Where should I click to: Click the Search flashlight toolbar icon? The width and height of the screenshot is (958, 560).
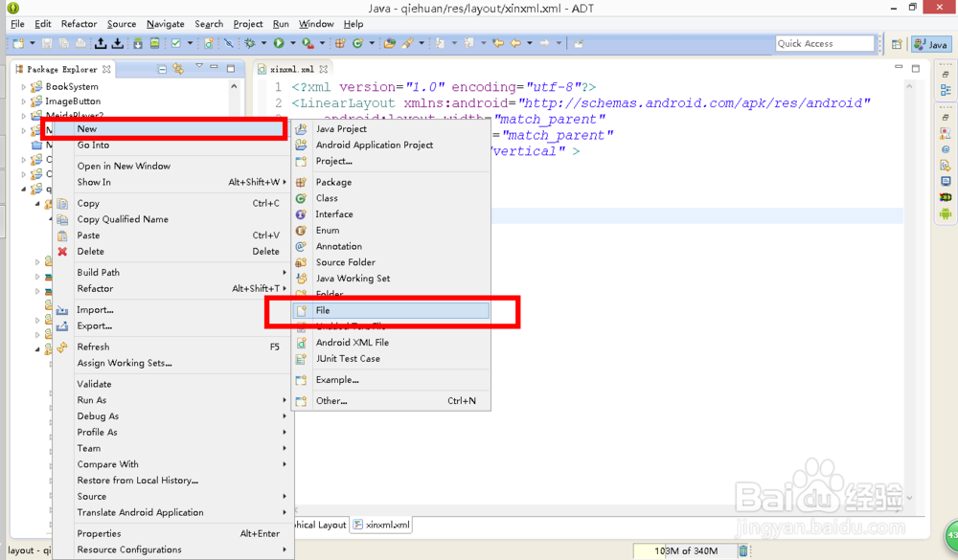tap(407, 43)
